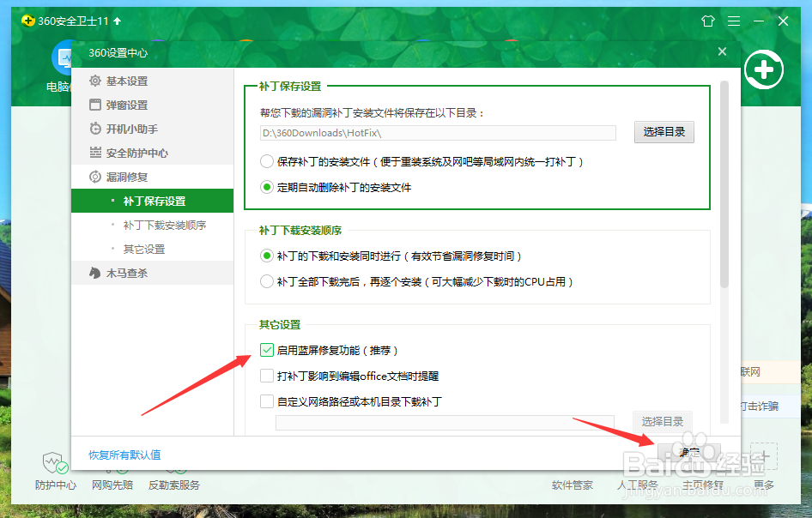Select 补丁保存设置 sub-item
Screen dimensions: 812x518
click(152, 201)
